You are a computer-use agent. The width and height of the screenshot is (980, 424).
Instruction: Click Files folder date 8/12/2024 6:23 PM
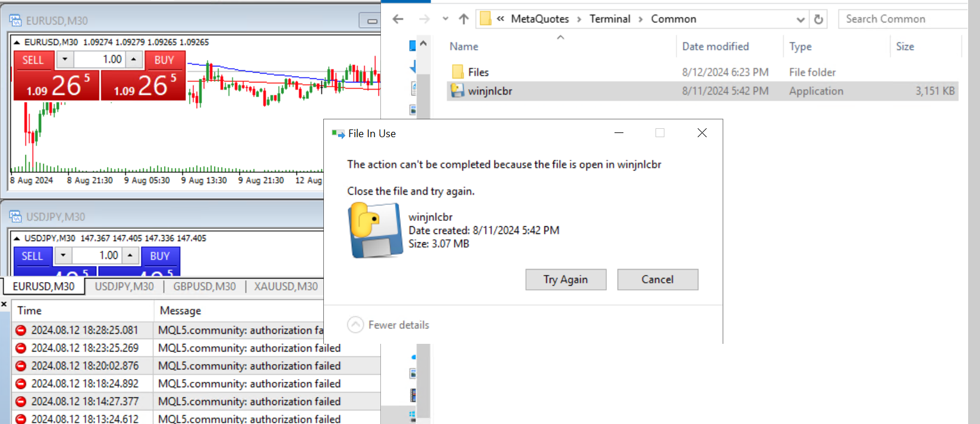pos(725,72)
